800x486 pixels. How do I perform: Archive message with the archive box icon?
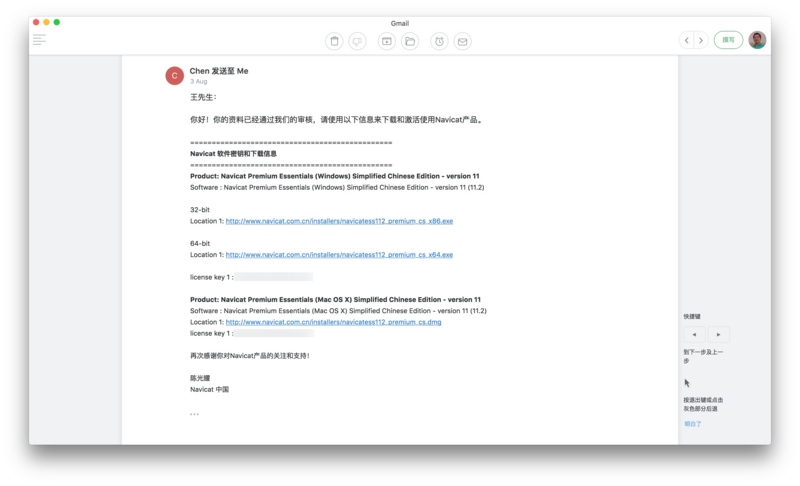click(387, 41)
